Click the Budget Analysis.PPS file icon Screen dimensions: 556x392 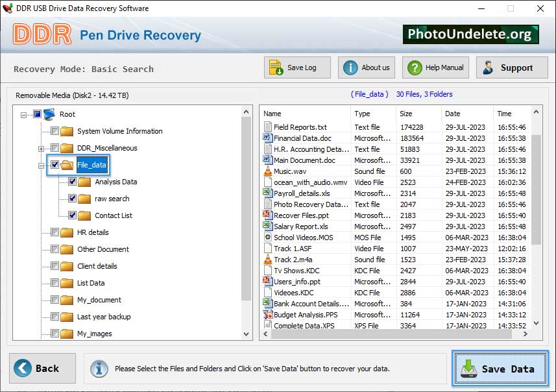(x=268, y=314)
